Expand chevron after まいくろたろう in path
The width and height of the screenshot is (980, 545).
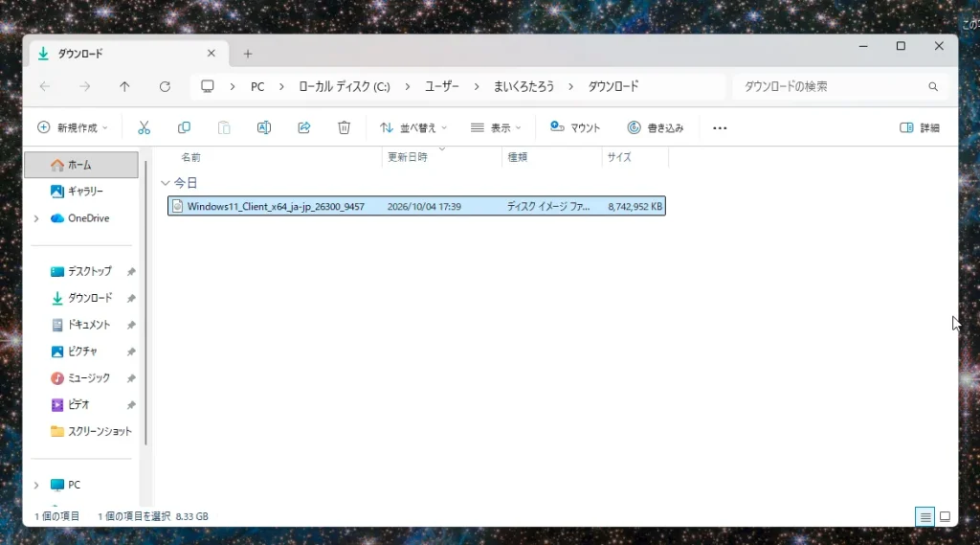[x=570, y=86]
